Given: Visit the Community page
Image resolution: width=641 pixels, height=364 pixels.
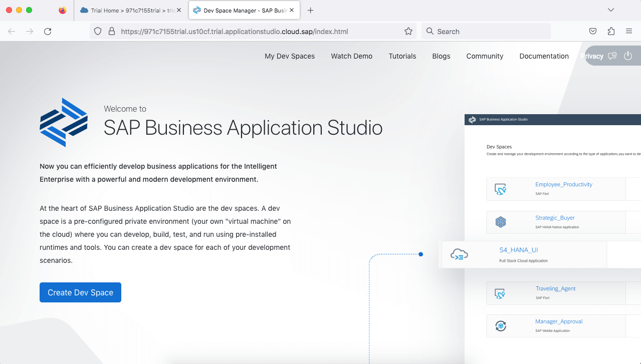Looking at the screenshot, I should point(485,56).
